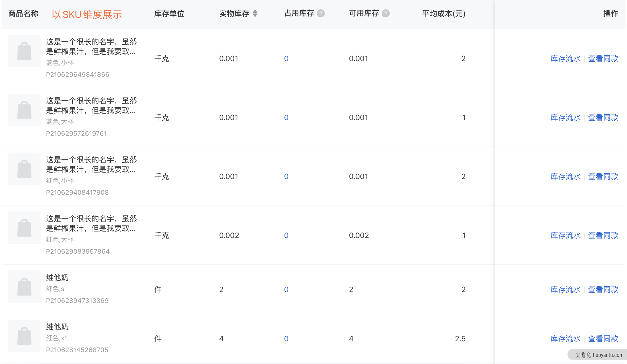Click spec text 蓝色,小杯
Viewport: 627px width, 364px height.
point(60,63)
